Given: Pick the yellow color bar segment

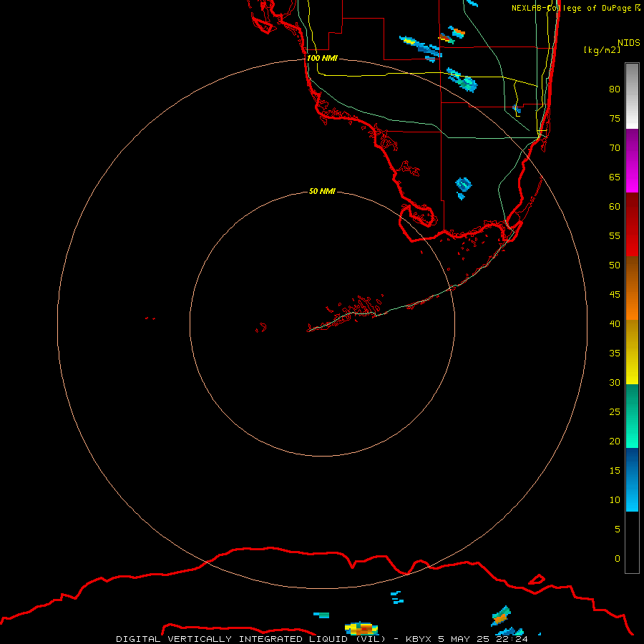Looking at the screenshot, I should 632,352.
